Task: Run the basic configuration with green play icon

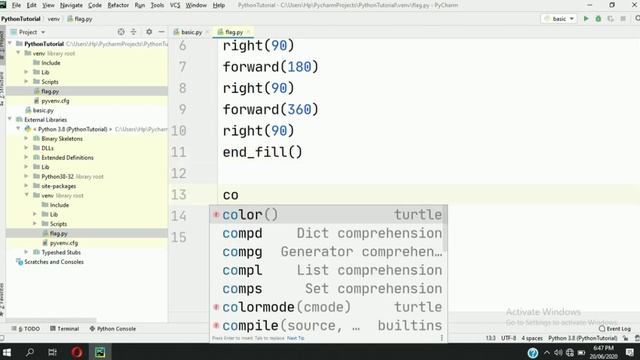Action: [586, 19]
